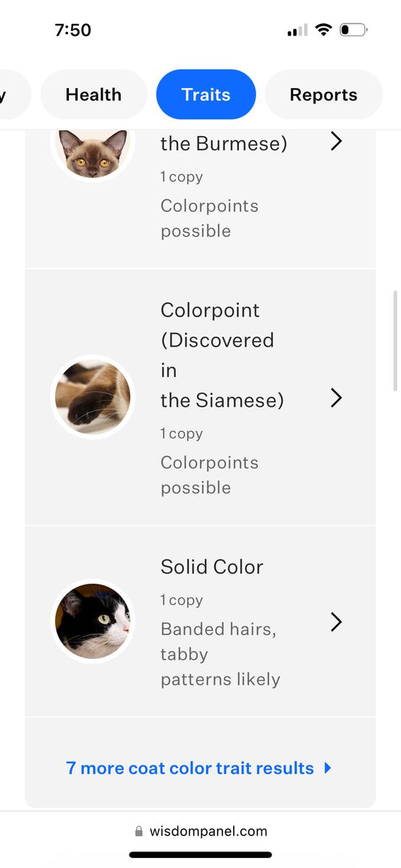
Task: Tap the Wi-Fi icon in status bar
Action: (x=324, y=30)
